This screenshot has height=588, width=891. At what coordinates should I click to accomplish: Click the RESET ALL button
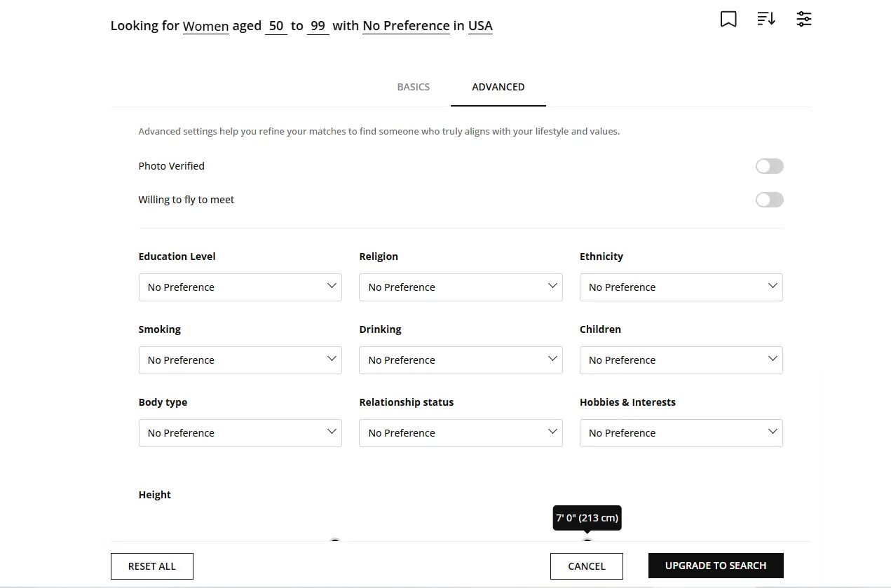pos(152,566)
